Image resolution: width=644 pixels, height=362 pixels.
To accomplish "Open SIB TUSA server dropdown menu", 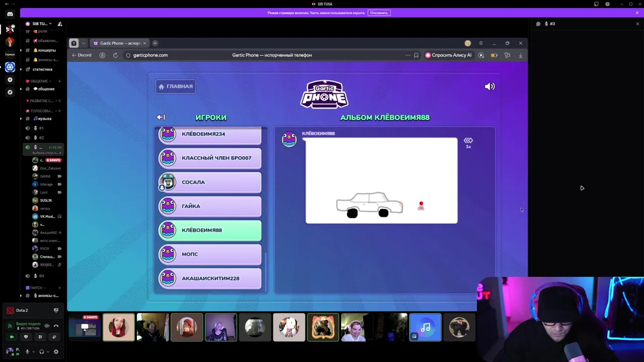I will click(x=40, y=24).
